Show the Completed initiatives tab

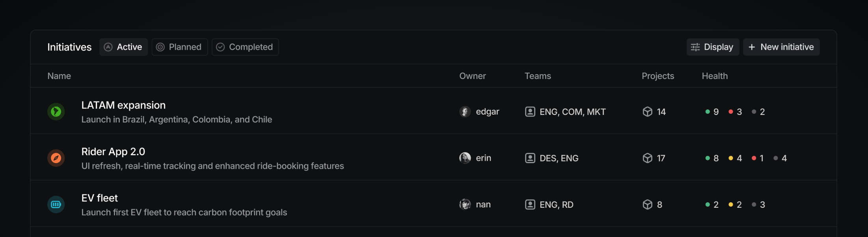[x=245, y=47]
